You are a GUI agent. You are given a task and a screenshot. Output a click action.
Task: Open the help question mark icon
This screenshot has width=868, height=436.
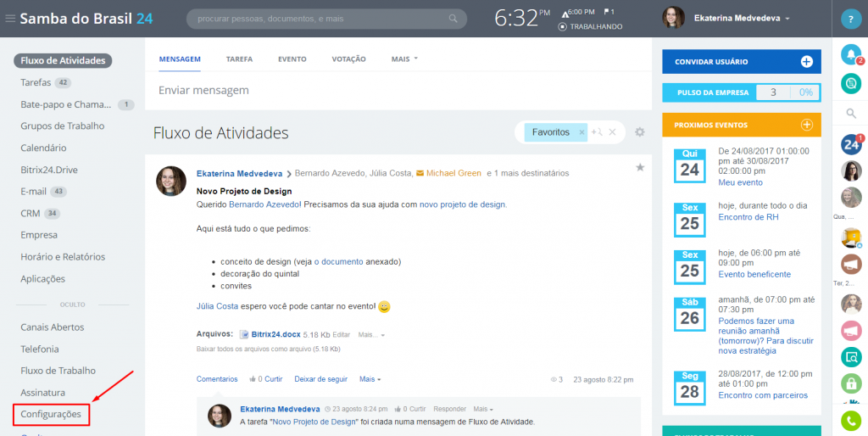pyautogui.click(x=850, y=20)
